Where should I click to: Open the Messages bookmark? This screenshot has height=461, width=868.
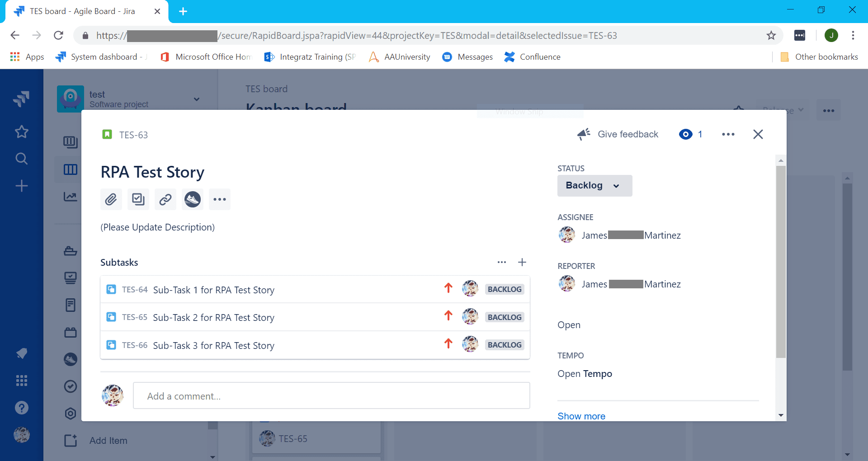pos(468,56)
